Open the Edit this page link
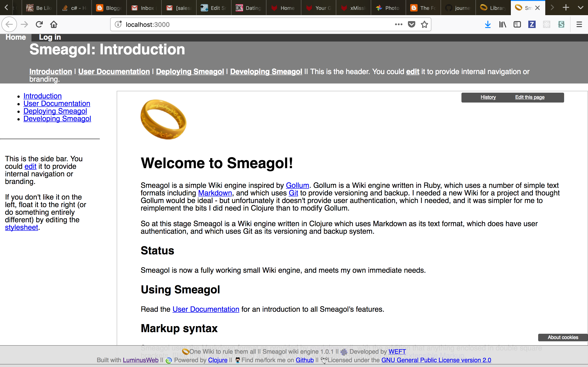Screen dimensions: 588x367 [x=530, y=97]
